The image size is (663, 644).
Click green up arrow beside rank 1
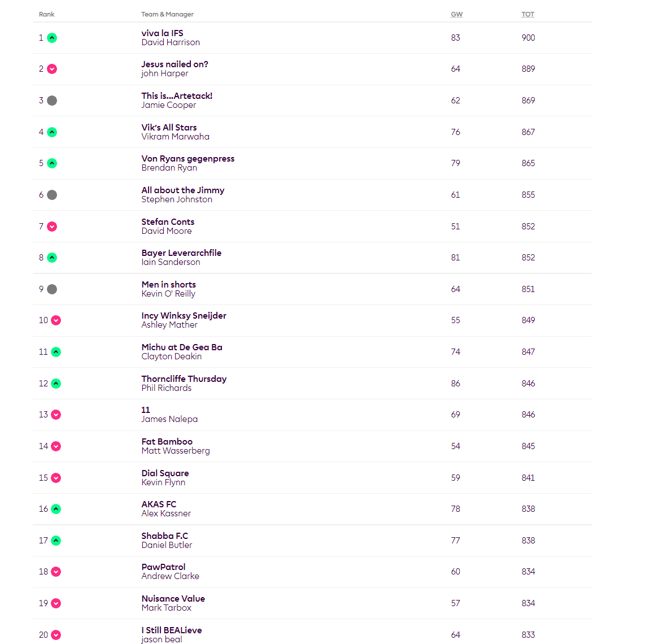pyautogui.click(x=52, y=38)
